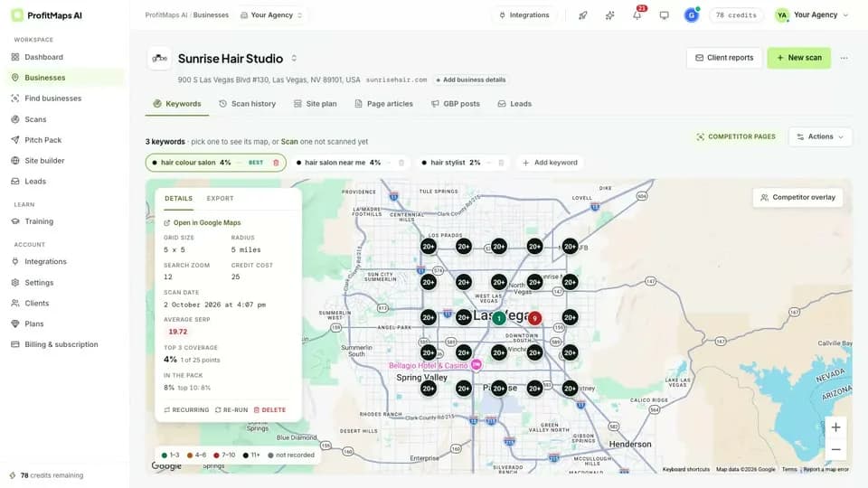
Task: Click the red rank 9 map marker
Action: tap(534, 318)
